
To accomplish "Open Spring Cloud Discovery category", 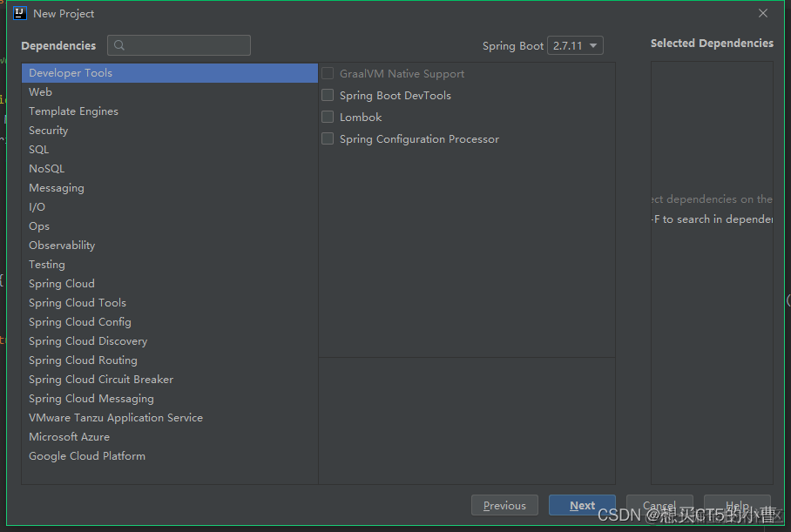I will (170, 341).
